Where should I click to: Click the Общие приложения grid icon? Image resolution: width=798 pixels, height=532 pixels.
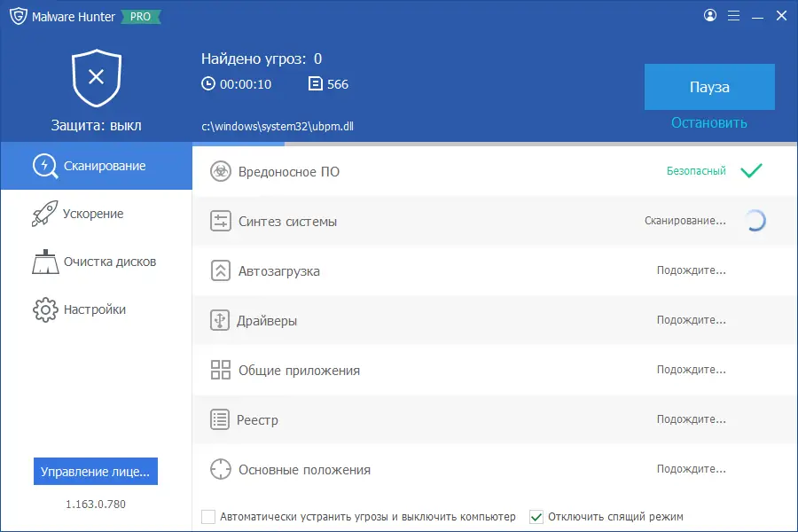221,371
